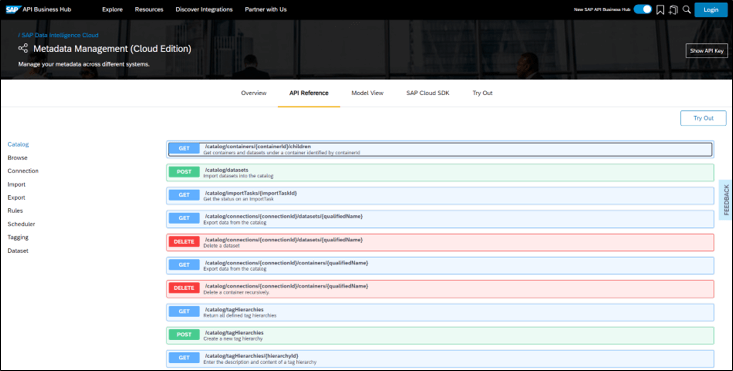Expand DELETE connections datasets {qualifiedName} operation
Viewport: 733px width, 371px height.
click(x=440, y=243)
